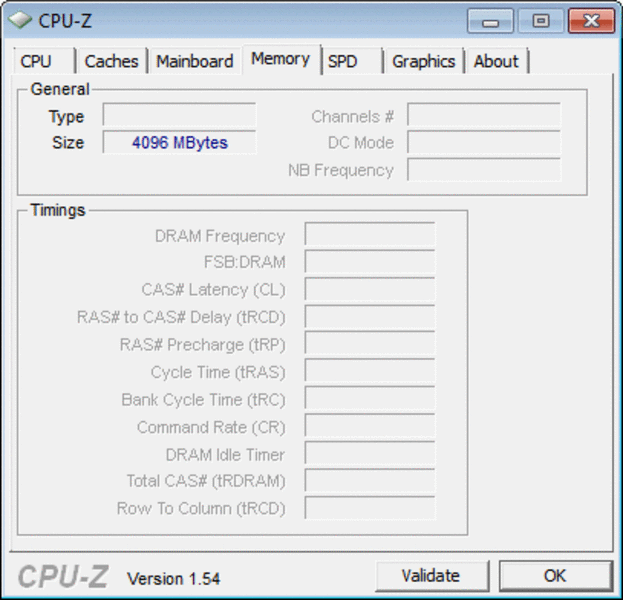This screenshot has height=600, width=623.
Task: Click the DC Mode field
Action: tap(484, 142)
